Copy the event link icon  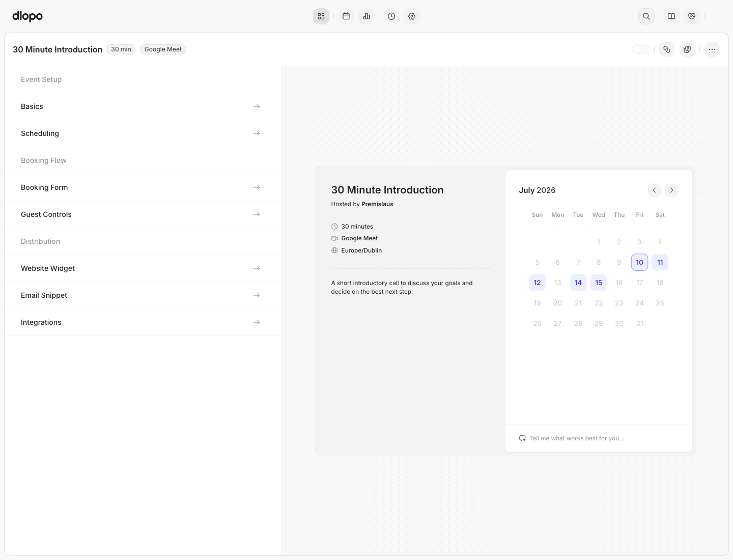tap(667, 49)
